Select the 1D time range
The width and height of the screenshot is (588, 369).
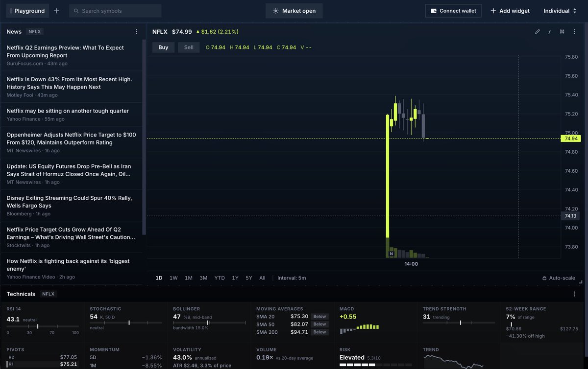point(159,278)
